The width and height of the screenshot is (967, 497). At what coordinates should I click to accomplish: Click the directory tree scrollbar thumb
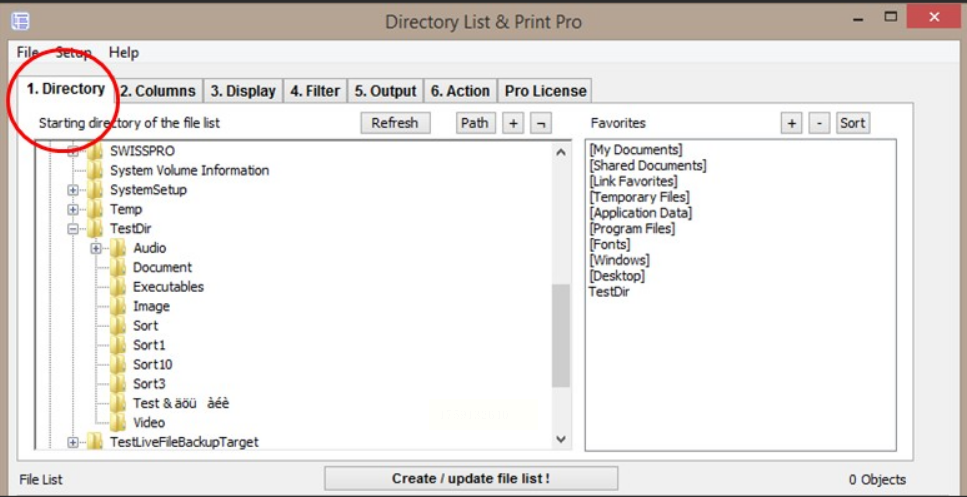pyautogui.click(x=561, y=336)
